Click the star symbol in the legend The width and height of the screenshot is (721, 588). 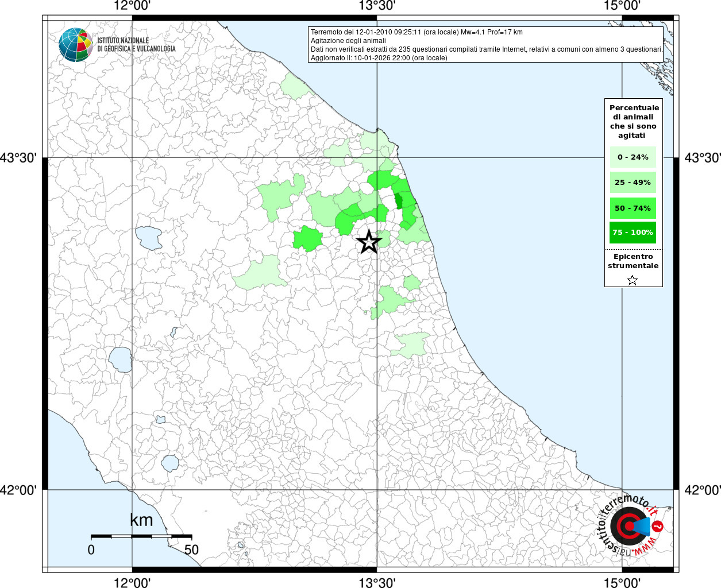tap(633, 280)
